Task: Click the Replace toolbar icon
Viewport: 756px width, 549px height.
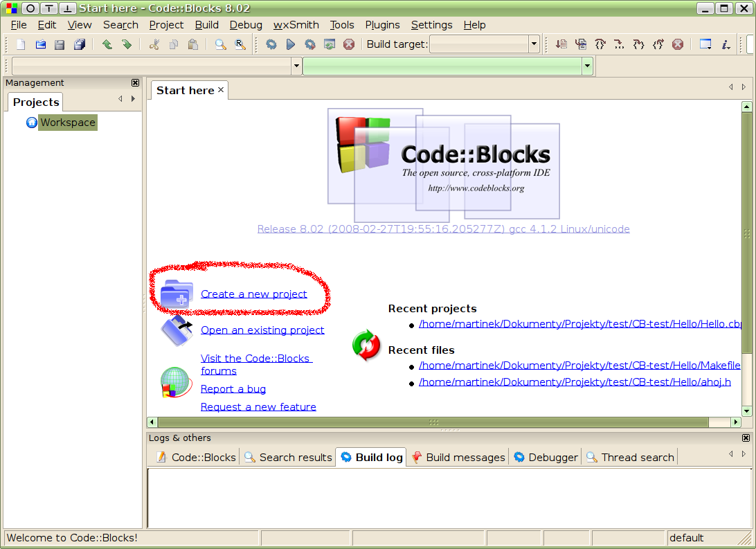Action: click(x=240, y=44)
